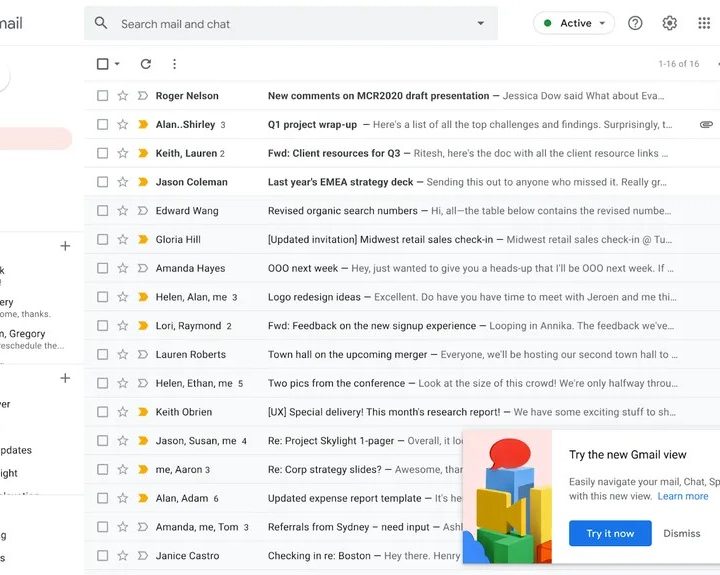Select checkbox for Amanda, me, Tom email

pyautogui.click(x=102, y=527)
